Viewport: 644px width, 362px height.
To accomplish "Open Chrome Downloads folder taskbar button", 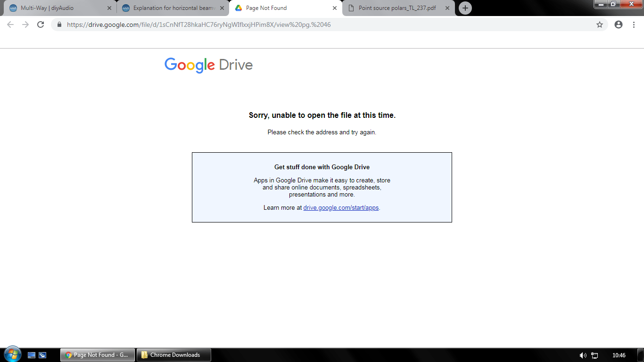I will (x=174, y=355).
